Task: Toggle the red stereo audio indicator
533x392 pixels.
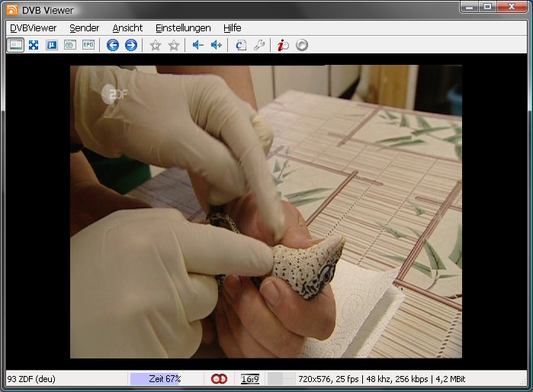Action: pos(220,379)
